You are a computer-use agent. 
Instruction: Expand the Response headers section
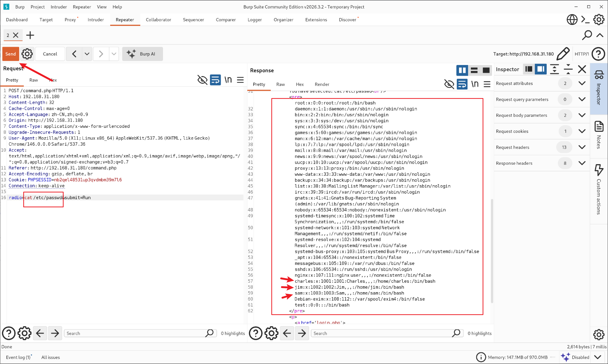click(582, 163)
